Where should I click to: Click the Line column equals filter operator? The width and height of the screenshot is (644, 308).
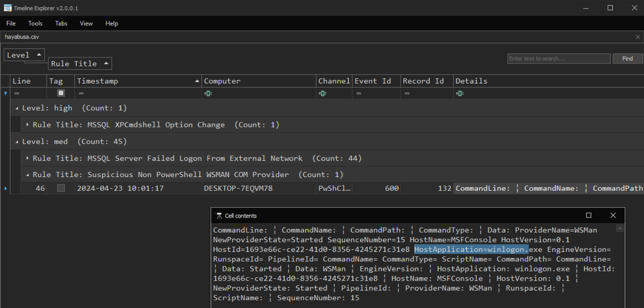(17, 93)
